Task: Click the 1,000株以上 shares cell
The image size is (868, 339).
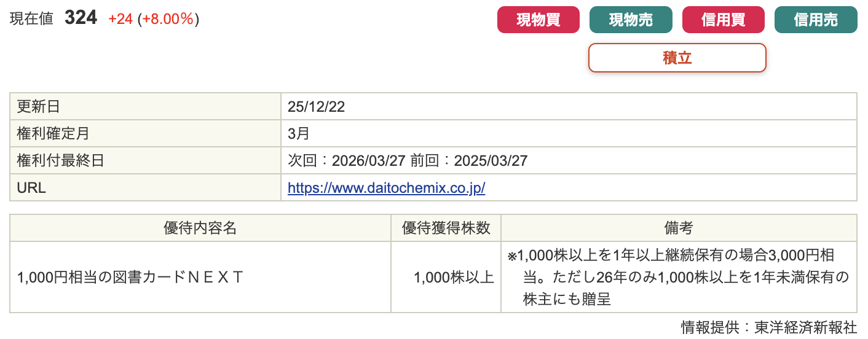Action: 454,277
